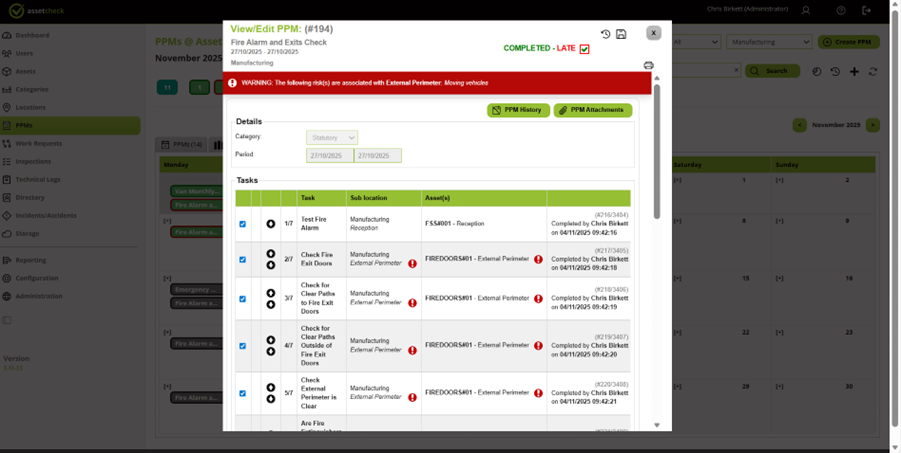The width and height of the screenshot is (901, 453).
Task: Go to Work Requests in the sidebar
Action: 38,144
